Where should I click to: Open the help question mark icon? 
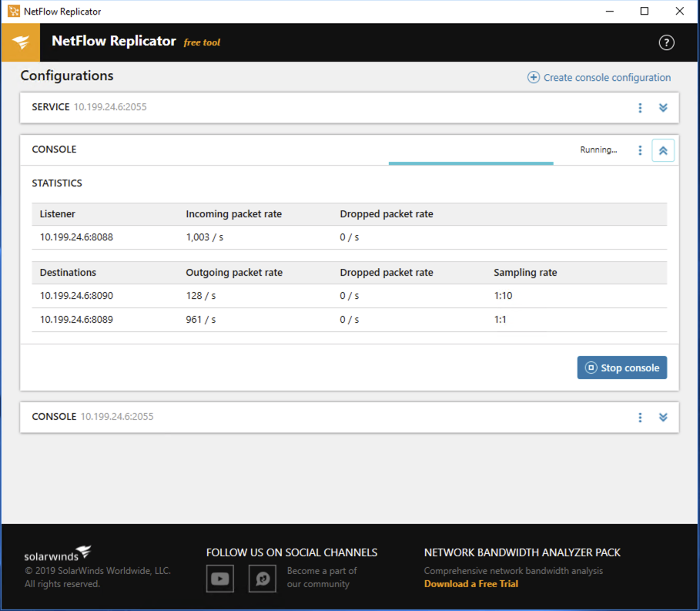point(666,42)
